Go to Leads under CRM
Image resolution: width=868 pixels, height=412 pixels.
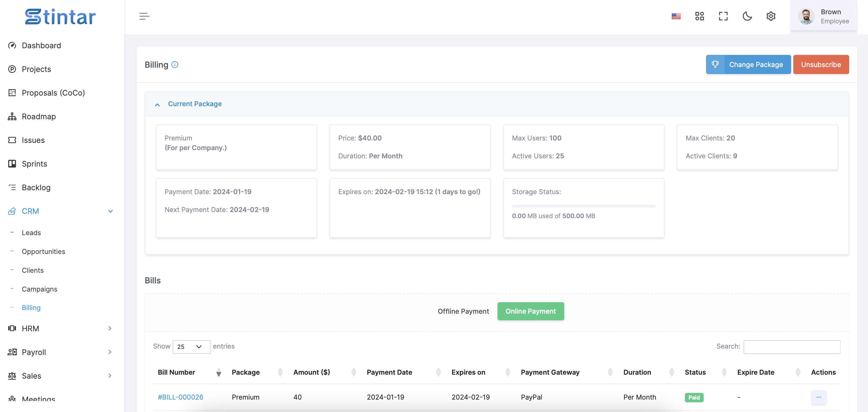point(31,233)
